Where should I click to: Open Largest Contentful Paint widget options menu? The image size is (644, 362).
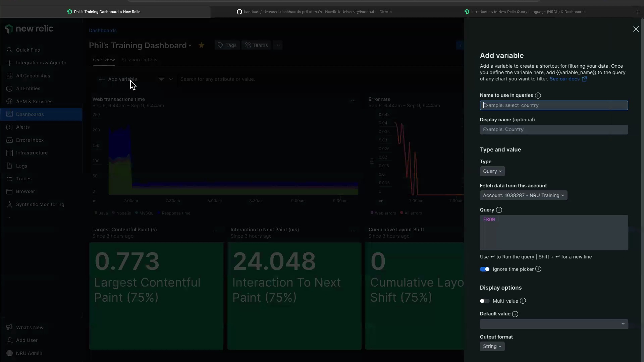click(x=215, y=231)
